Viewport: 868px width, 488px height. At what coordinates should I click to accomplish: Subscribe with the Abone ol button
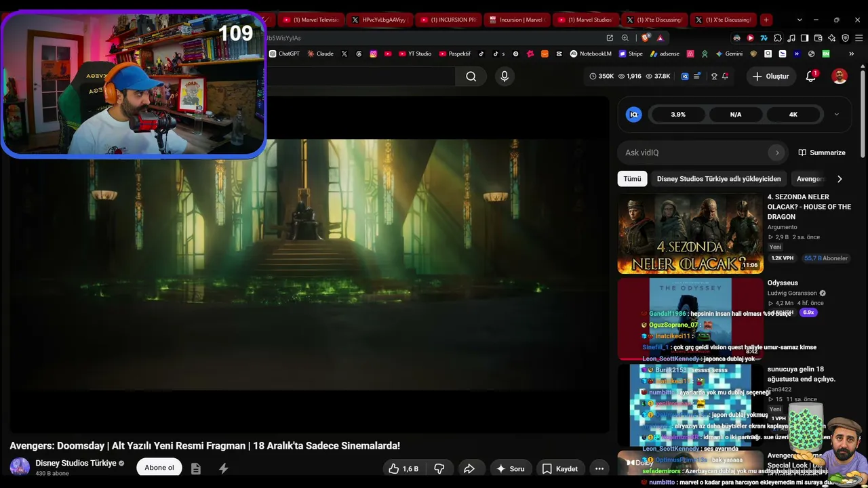(x=159, y=468)
